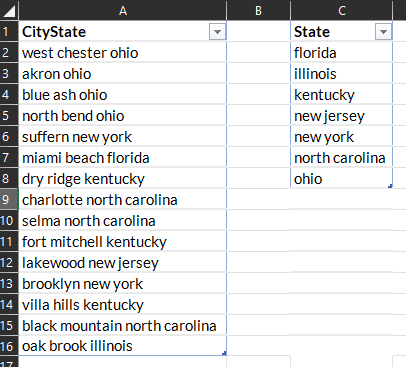The height and width of the screenshot is (367, 406).
Task: Open the State filter dropdown
Action: (x=383, y=32)
